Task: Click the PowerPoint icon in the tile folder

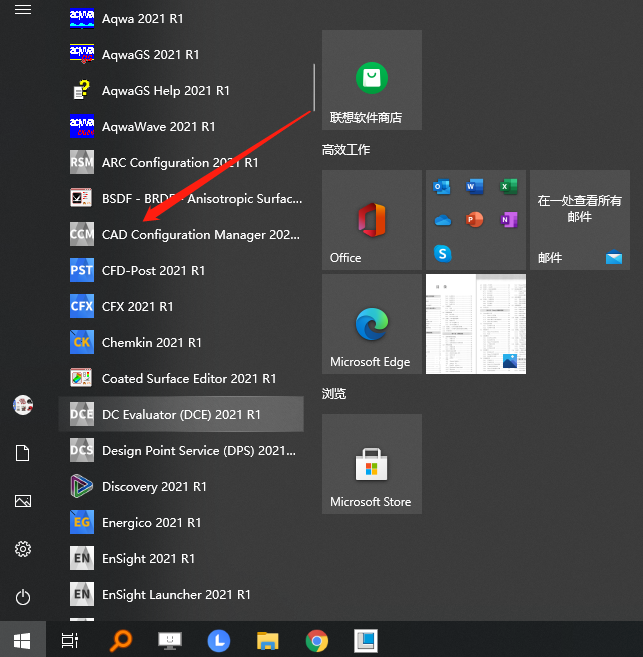Action: 475,219
